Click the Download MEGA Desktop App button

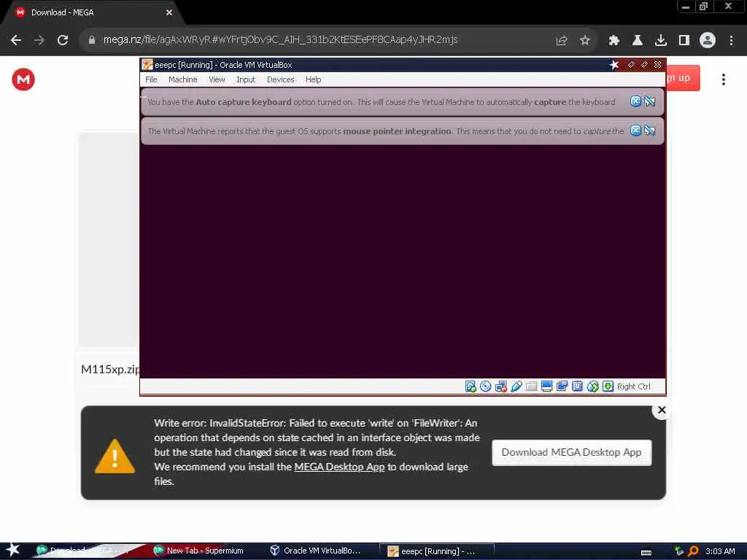coord(571,452)
